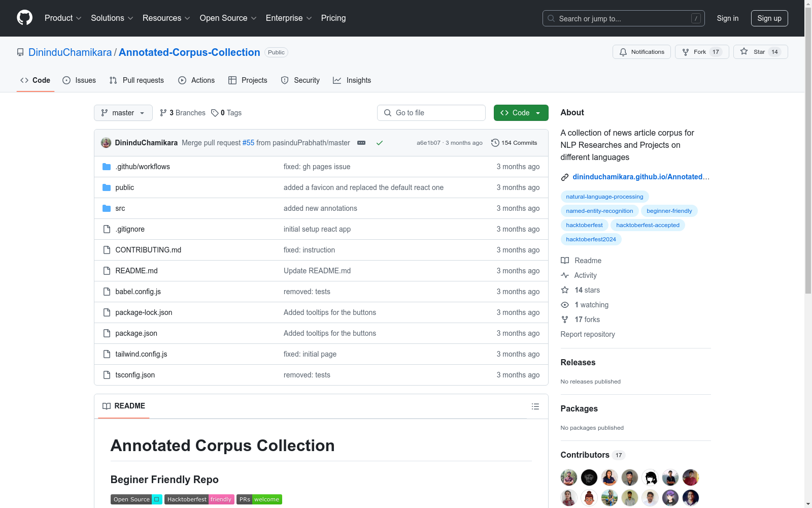Click the Sign up button
Screen dimensions: 812x508
[769, 18]
